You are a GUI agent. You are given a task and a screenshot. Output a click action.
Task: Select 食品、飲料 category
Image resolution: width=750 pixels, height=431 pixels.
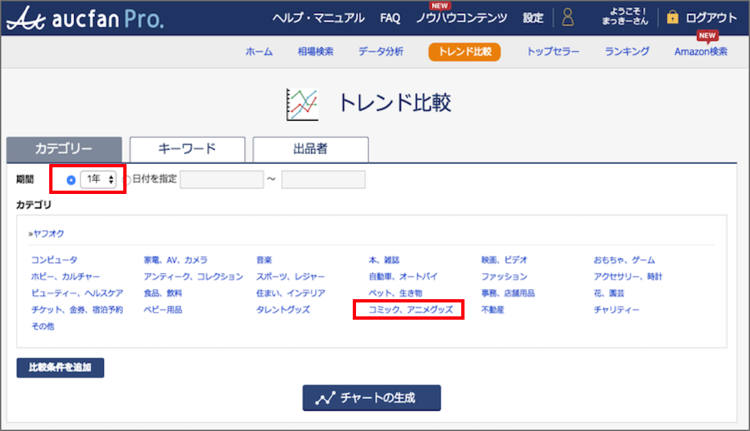point(163,293)
